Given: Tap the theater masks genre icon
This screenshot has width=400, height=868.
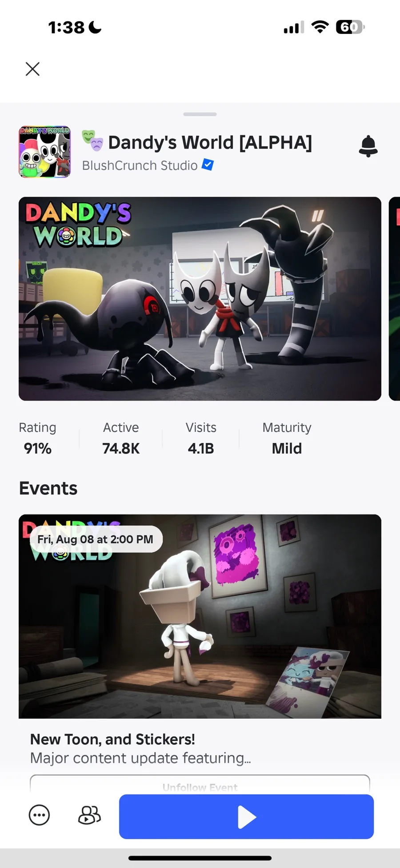Looking at the screenshot, I should (92, 140).
